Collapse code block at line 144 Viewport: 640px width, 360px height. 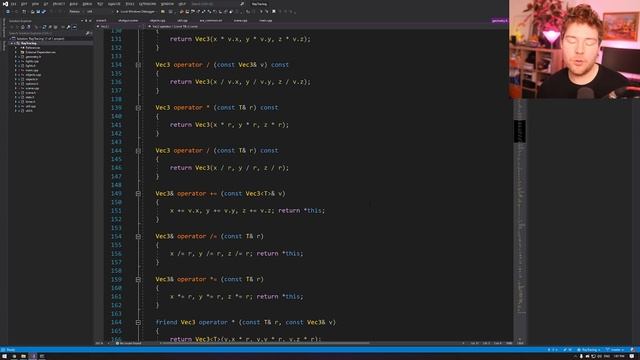[x=138, y=151]
